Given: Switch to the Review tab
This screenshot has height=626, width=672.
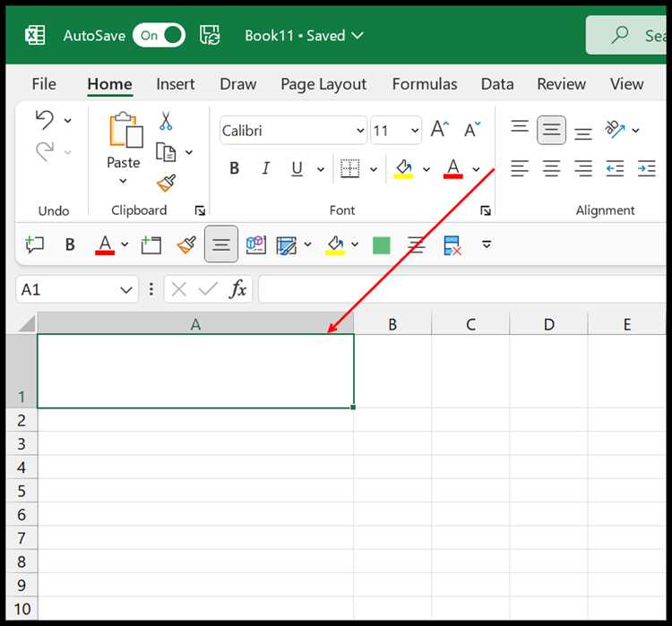Looking at the screenshot, I should pyautogui.click(x=562, y=84).
